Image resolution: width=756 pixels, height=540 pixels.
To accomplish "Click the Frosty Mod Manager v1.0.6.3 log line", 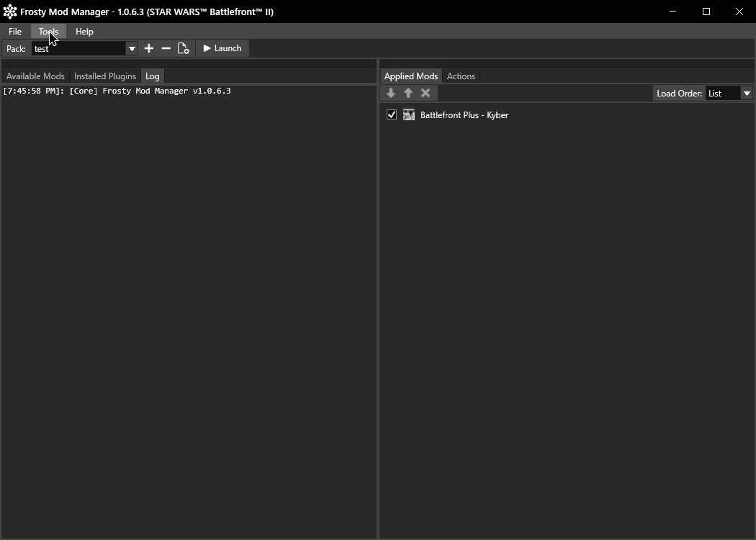I will (117, 91).
